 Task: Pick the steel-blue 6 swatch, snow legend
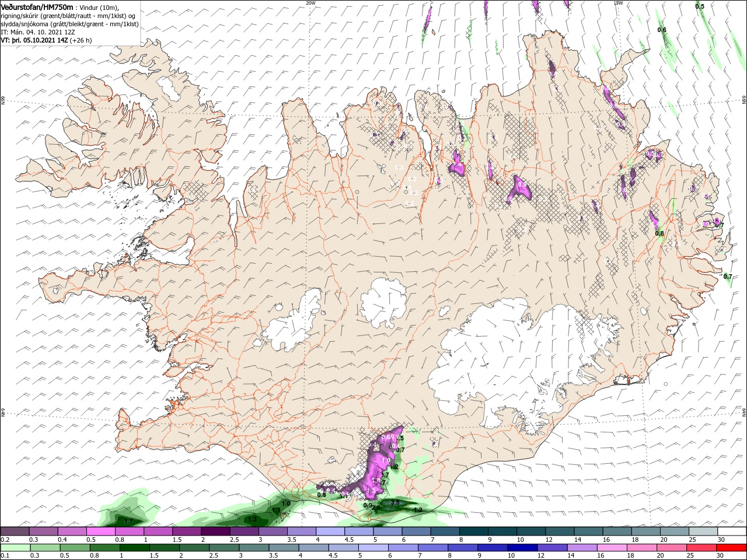(x=417, y=531)
